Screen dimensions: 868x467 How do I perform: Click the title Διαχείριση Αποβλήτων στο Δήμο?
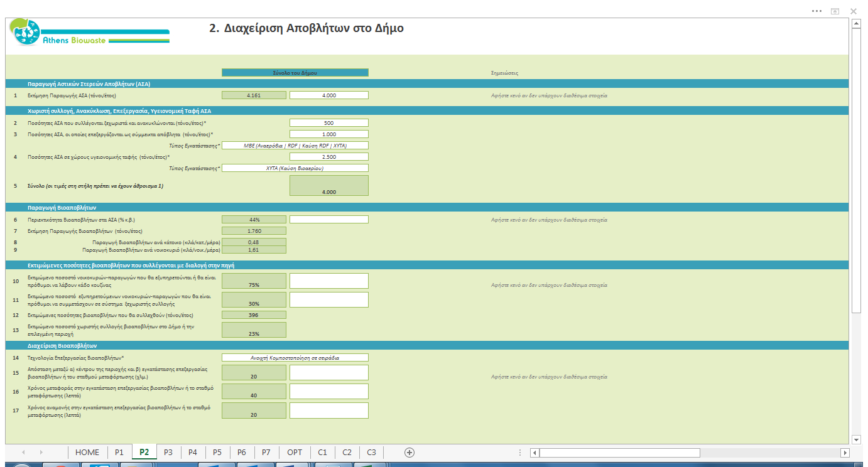(x=306, y=29)
